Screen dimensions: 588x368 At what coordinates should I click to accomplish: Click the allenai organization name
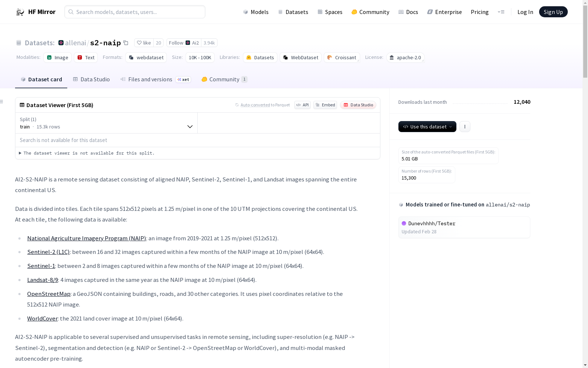[x=75, y=43]
